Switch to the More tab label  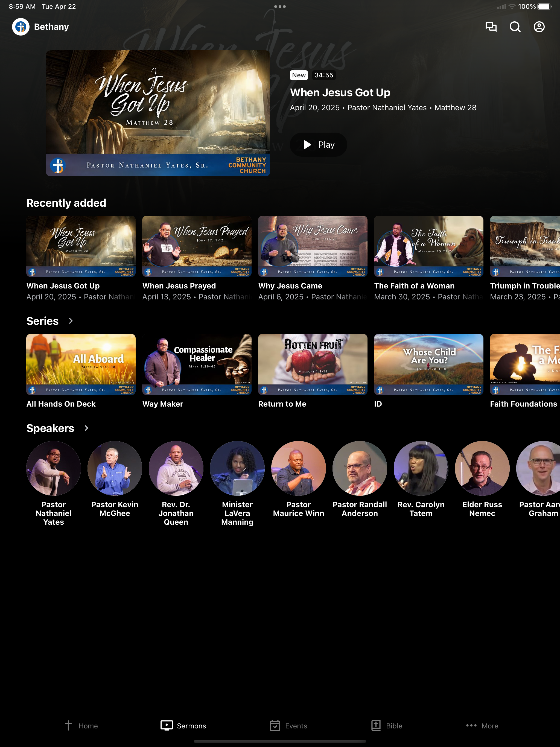490,726
